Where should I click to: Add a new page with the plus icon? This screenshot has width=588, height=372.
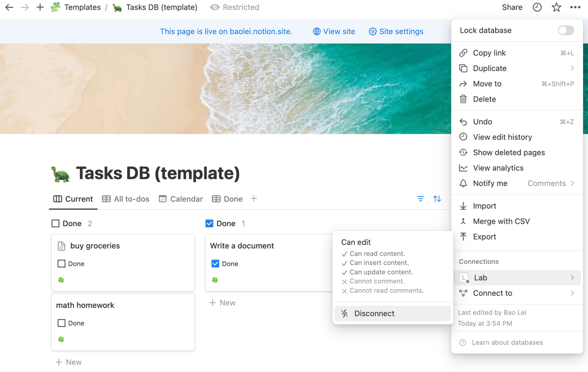40,7
